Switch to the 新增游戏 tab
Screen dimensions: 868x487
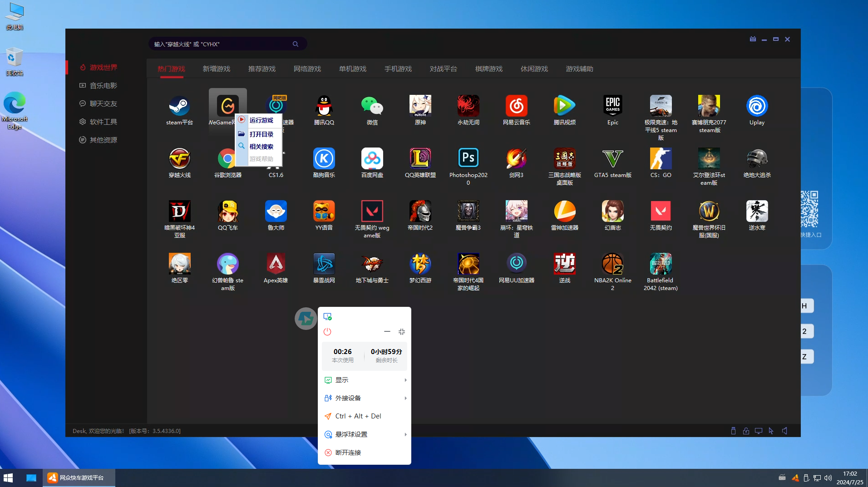tap(217, 69)
